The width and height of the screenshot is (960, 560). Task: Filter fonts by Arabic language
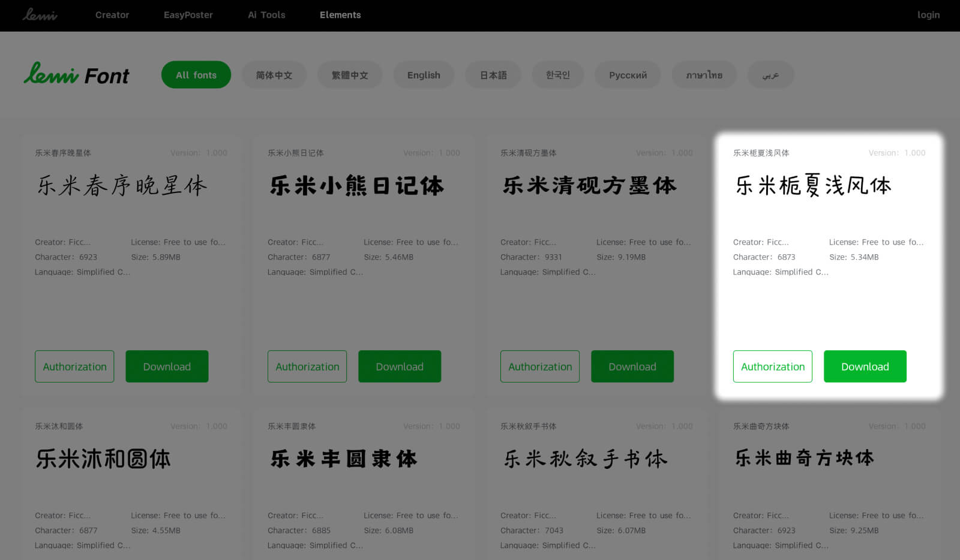coord(771,75)
